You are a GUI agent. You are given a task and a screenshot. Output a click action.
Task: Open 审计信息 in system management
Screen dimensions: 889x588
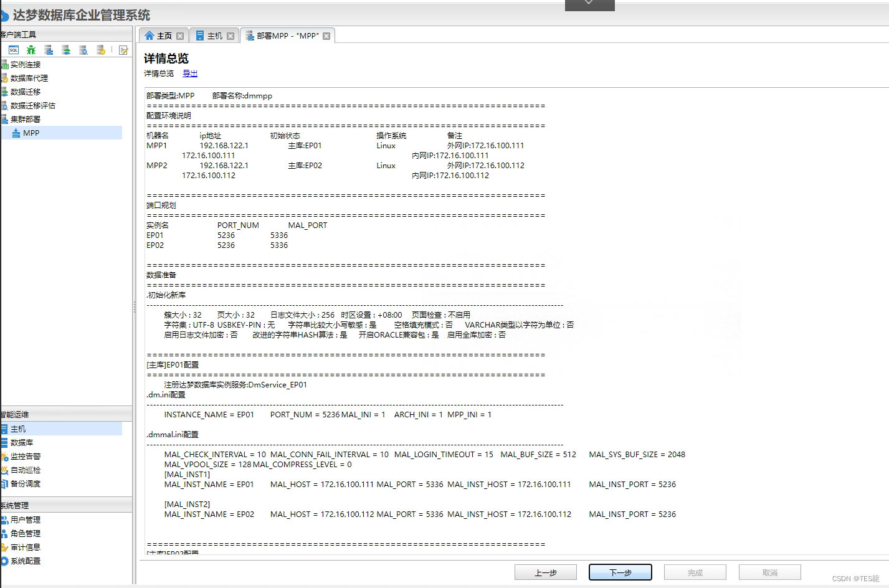[26, 547]
